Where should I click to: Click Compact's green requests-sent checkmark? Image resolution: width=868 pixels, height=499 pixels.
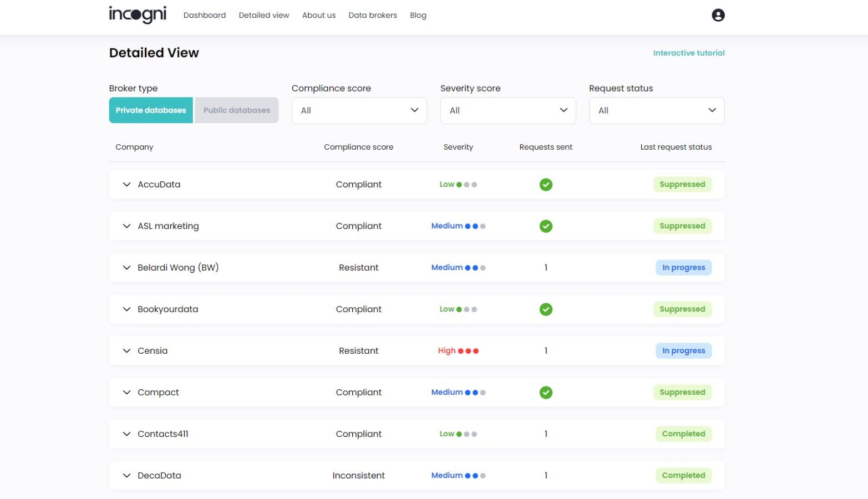click(x=546, y=393)
